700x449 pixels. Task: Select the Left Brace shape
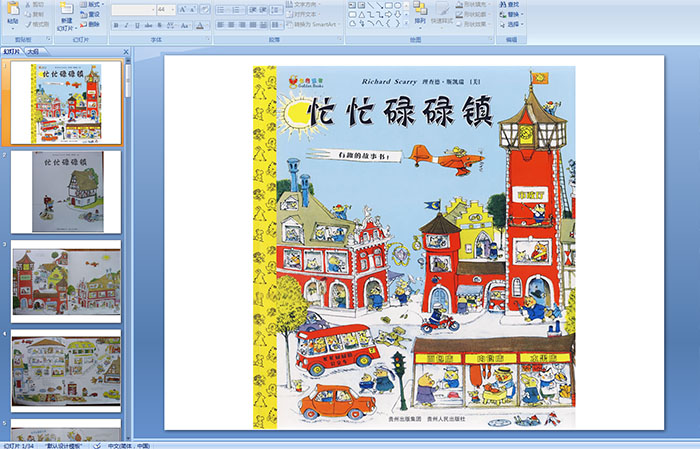388,23
